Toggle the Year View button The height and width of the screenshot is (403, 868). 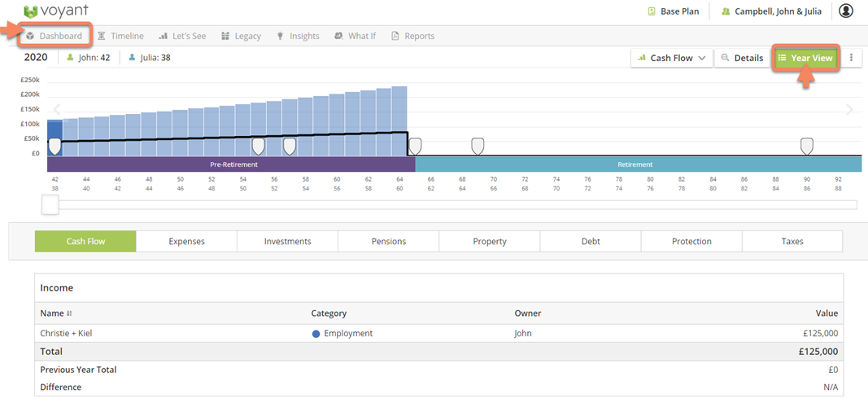click(805, 58)
